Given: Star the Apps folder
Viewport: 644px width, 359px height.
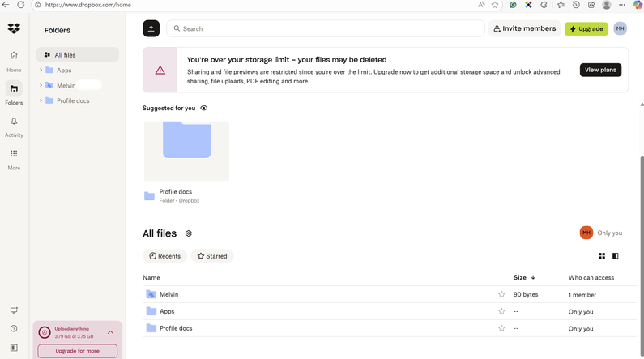Looking at the screenshot, I should (x=501, y=312).
